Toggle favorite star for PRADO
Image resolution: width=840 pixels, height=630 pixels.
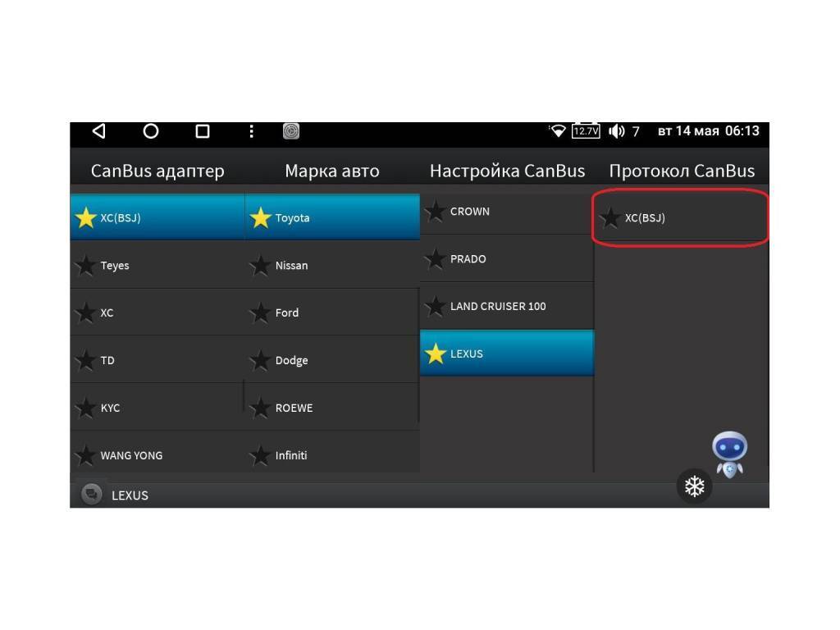coord(436,259)
